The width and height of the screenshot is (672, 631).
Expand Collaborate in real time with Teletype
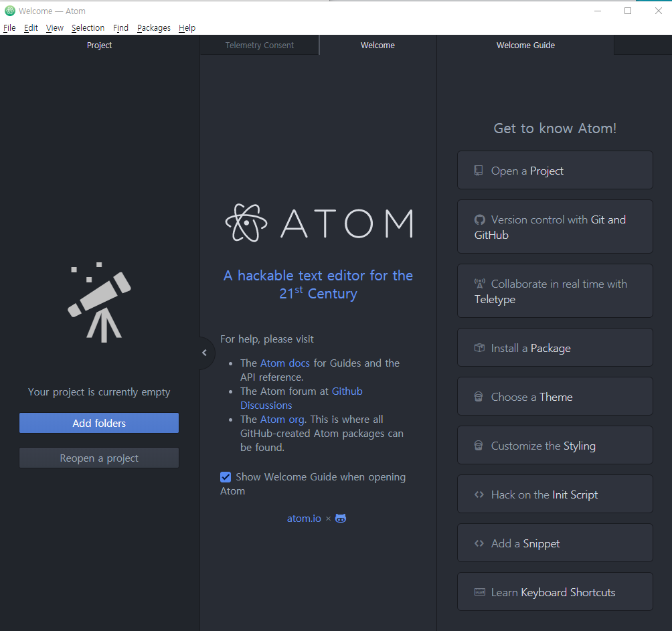pos(555,291)
